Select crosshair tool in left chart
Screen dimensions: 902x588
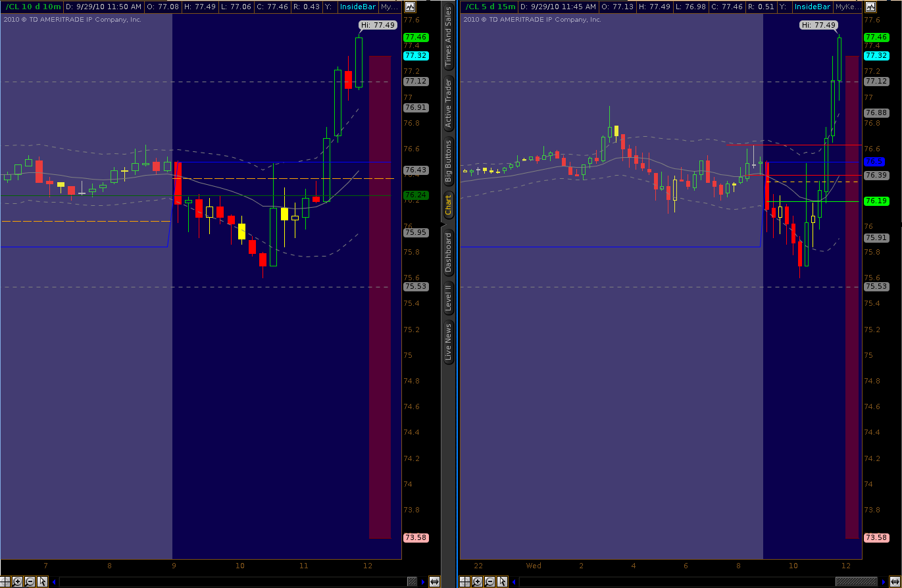(x=5, y=581)
